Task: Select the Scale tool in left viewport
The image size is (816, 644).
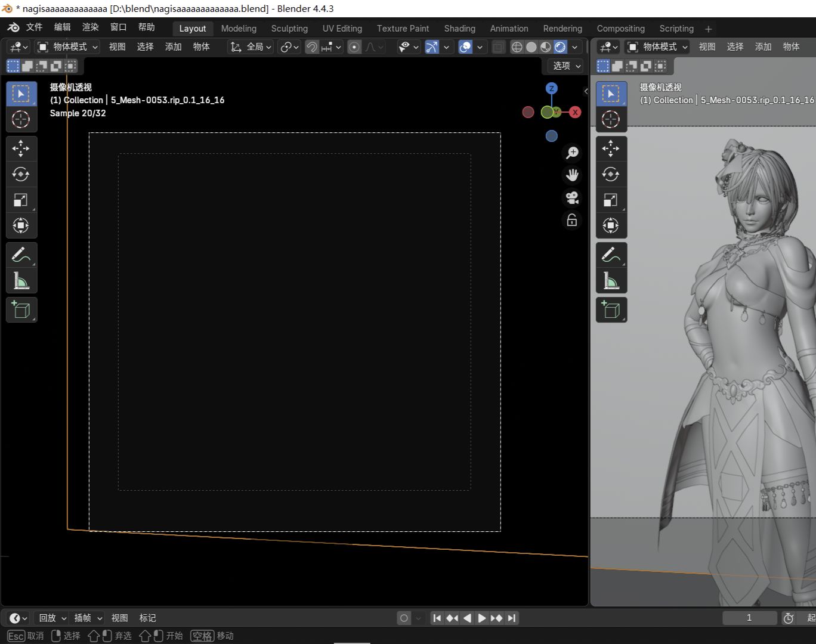Action: 21,200
